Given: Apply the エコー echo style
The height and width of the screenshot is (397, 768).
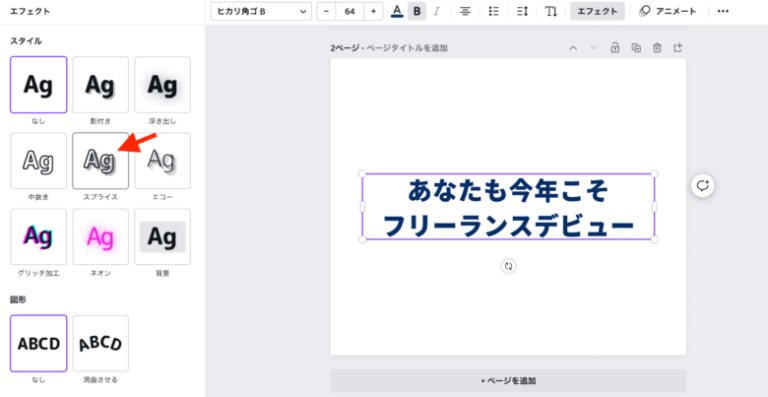Looking at the screenshot, I should (x=163, y=161).
